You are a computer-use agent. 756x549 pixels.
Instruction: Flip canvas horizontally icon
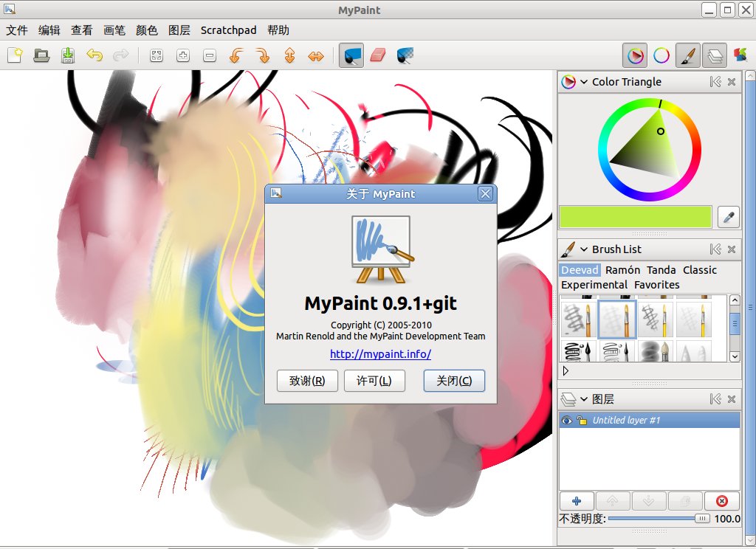click(x=316, y=56)
